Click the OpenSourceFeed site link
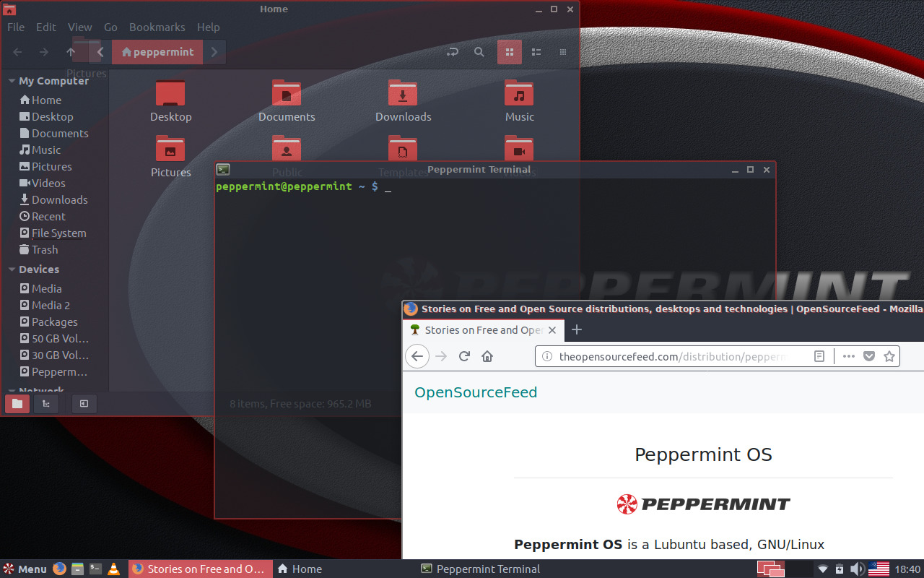The image size is (924, 578). pos(476,392)
